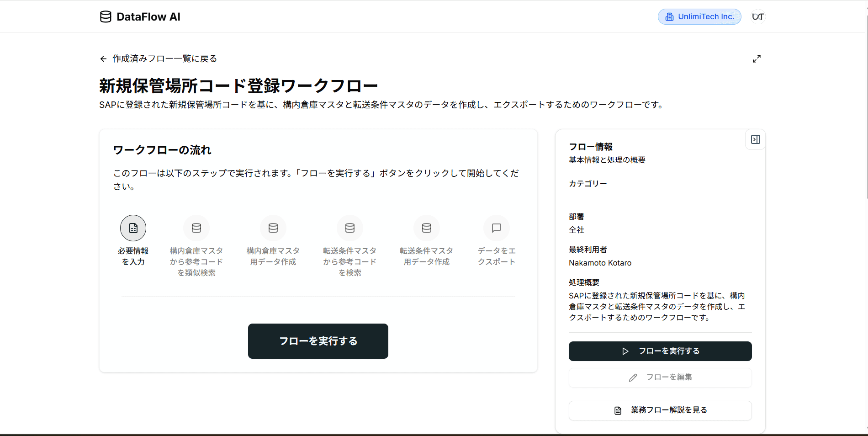Click the 構内倉庫マスタから参考コードを類似検索 step icon
This screenshot has width=868, height=436.
pyautogui.click(x=196, y=228)
